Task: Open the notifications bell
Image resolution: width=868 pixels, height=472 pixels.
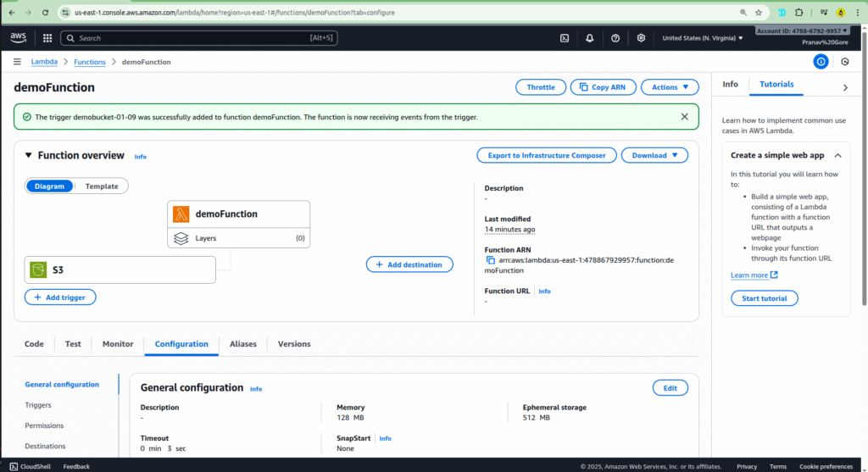Action: coord(590,38)
